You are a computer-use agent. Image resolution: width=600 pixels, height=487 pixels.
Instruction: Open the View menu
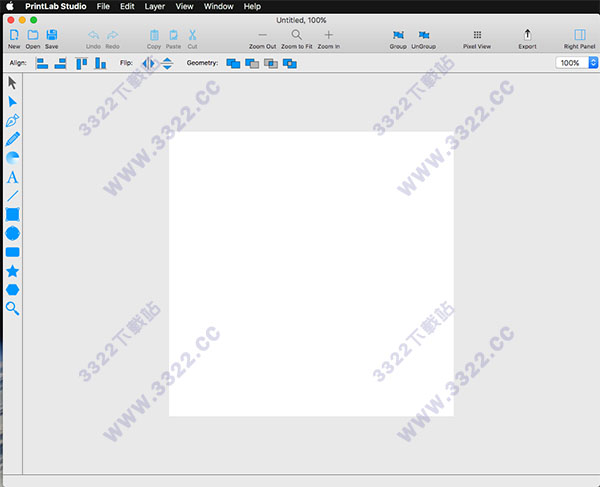tap(184, 6)
